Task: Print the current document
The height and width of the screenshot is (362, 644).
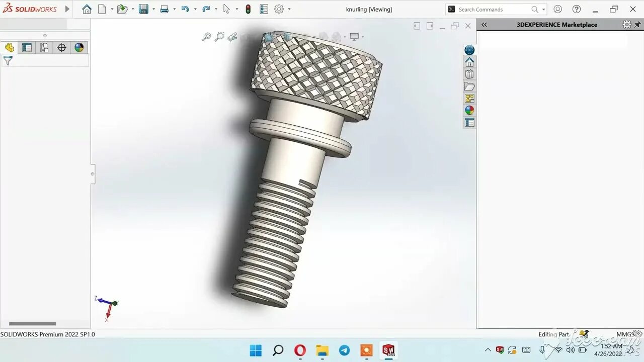Action: [165, 9]
